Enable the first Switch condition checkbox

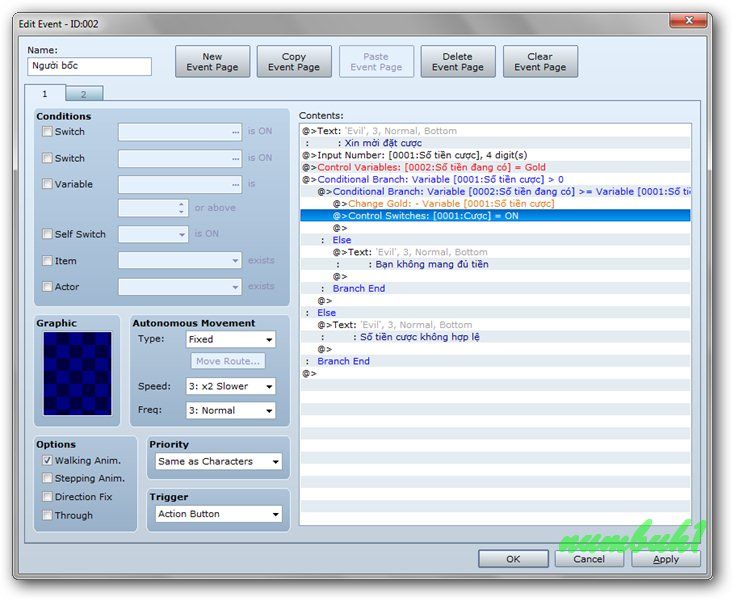(47, 131)
